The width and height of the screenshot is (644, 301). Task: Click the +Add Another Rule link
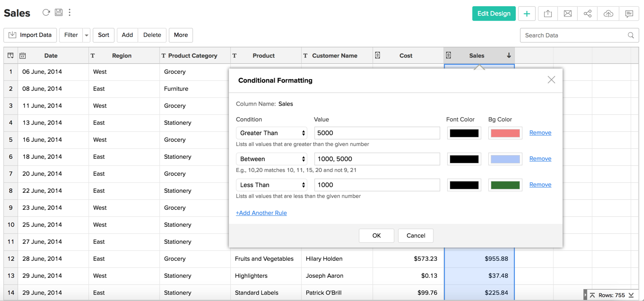[261, 213]
